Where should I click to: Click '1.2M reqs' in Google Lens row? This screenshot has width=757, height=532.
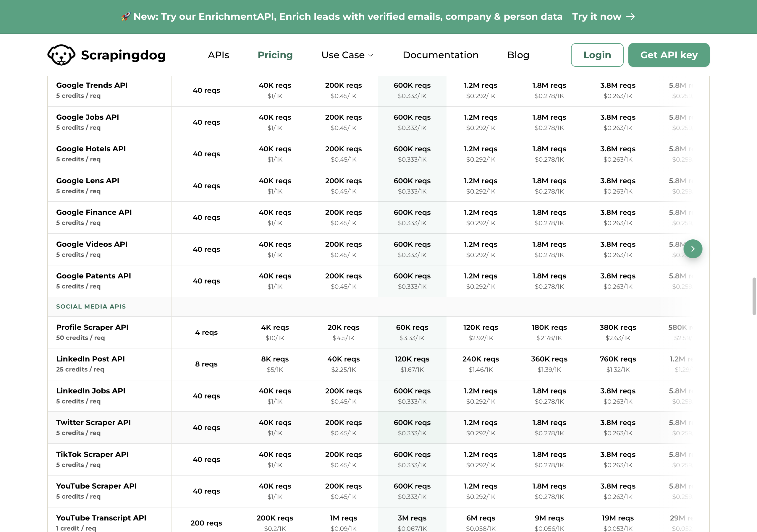481,181
